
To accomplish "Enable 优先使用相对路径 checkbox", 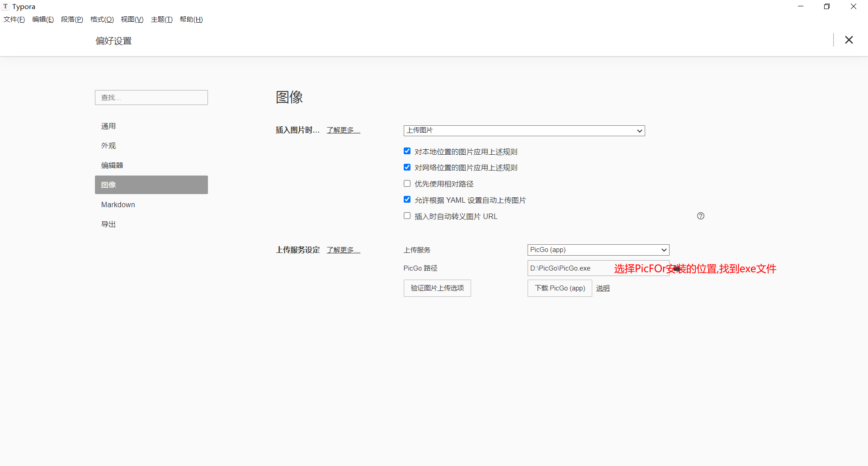I will click(x=407, y=183).
